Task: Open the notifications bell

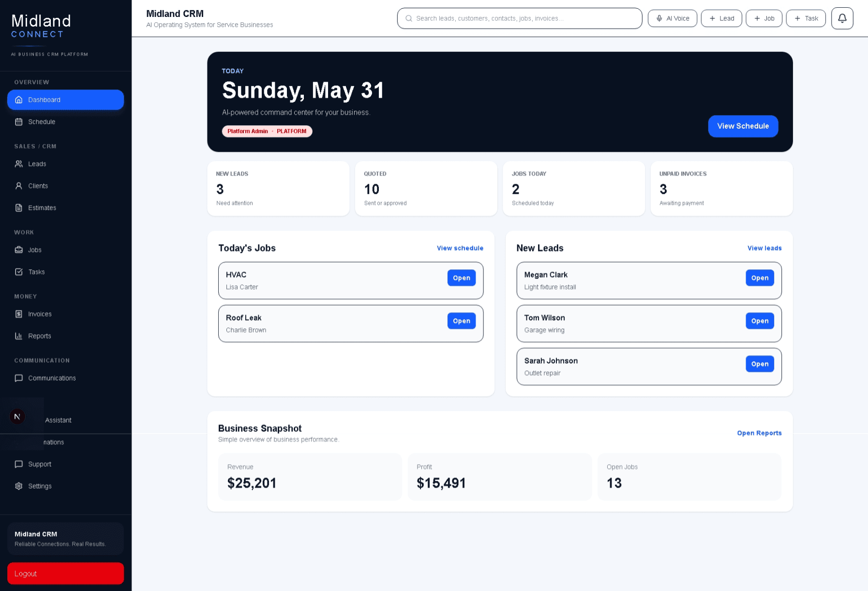Action: click(842, 18)
